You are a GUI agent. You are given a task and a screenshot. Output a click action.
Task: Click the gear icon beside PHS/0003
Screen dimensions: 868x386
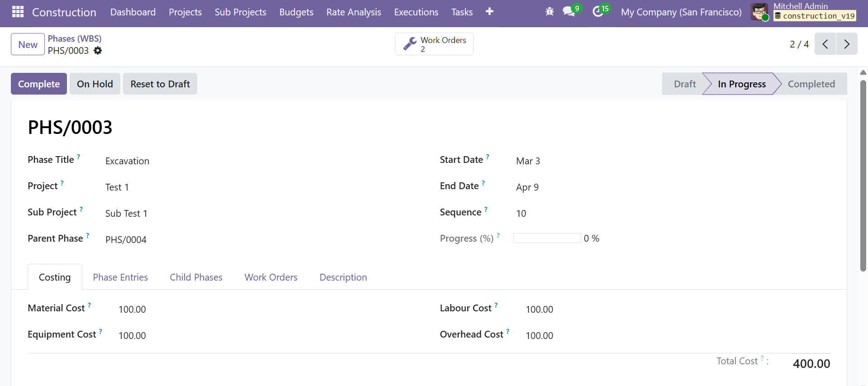(x=98, y=51)
